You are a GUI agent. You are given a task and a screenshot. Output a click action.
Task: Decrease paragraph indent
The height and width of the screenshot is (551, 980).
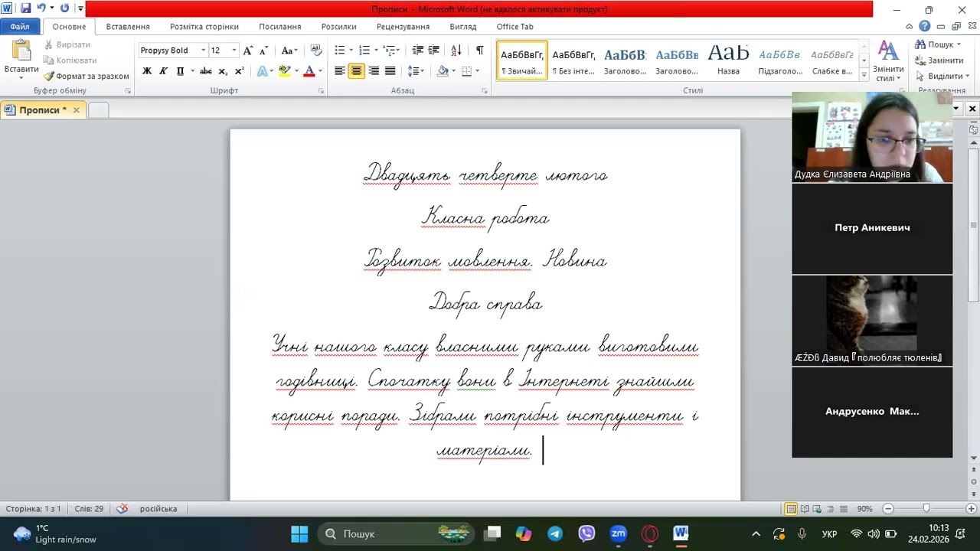point(417,51)
